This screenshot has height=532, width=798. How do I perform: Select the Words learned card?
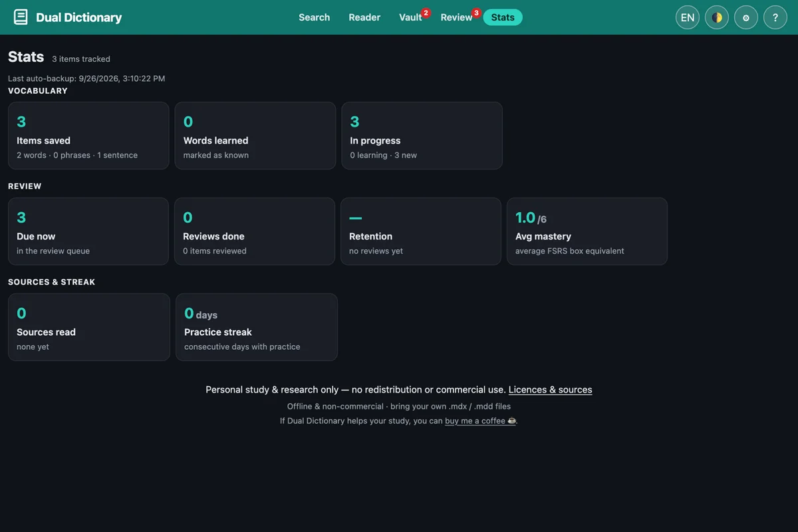click(255, 136)
